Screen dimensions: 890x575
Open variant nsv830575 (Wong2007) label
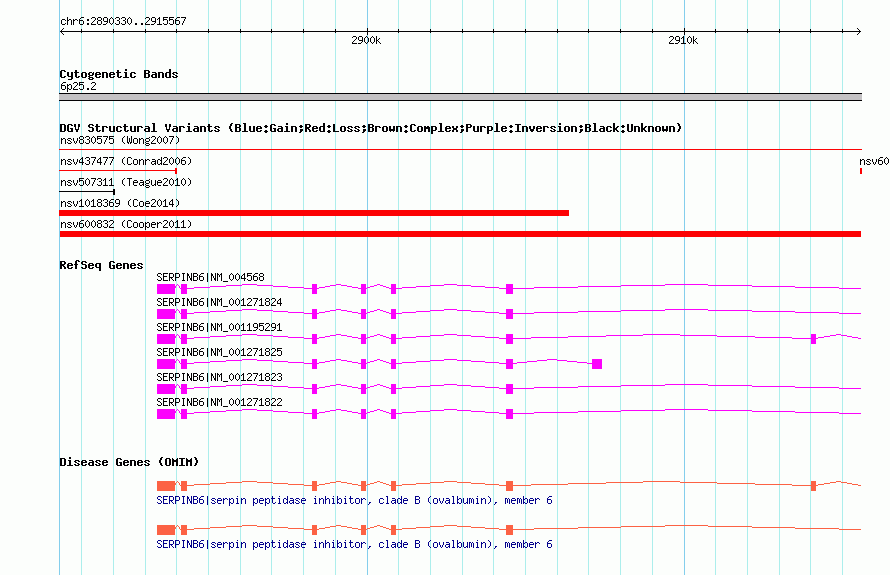(x=120, y=140)
